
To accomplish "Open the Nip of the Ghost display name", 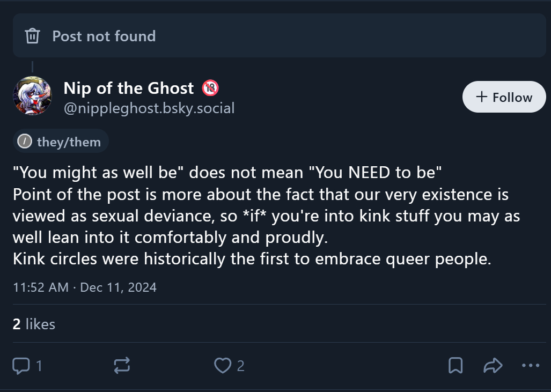I will [x=129, y=88].
